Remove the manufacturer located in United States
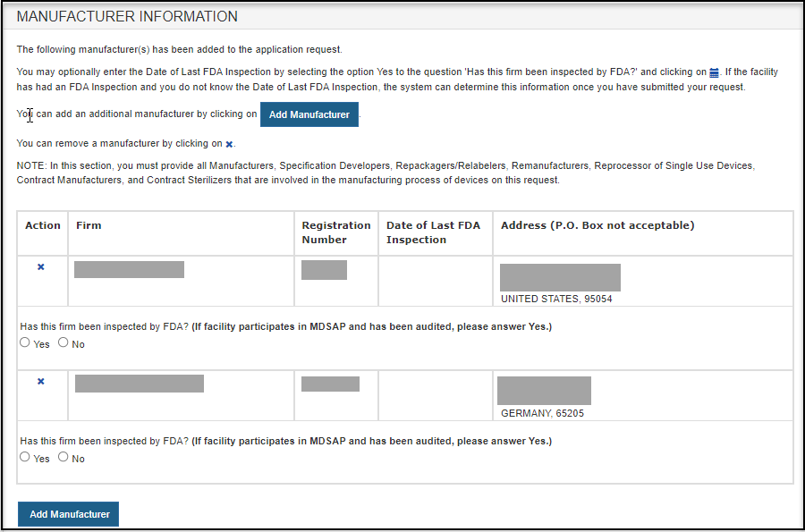Image resolution: width=805 pixels, height=532 pixels. point(40,267)
